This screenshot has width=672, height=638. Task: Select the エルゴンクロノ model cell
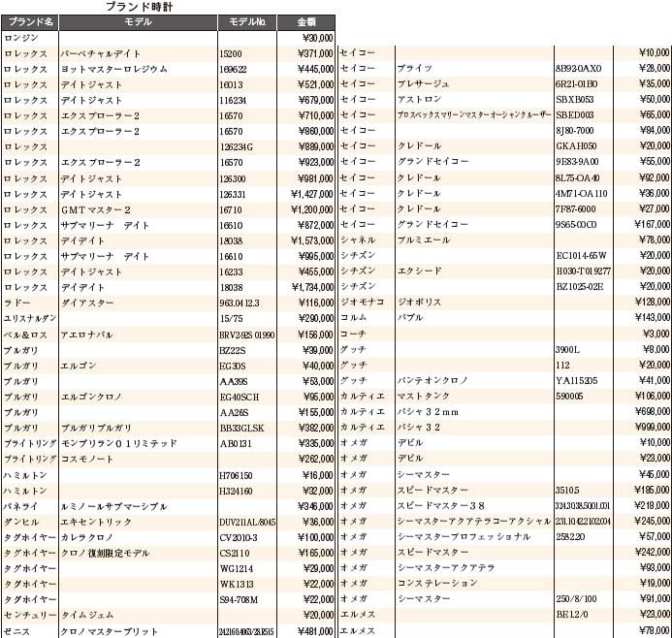click(x=91, y=397)
